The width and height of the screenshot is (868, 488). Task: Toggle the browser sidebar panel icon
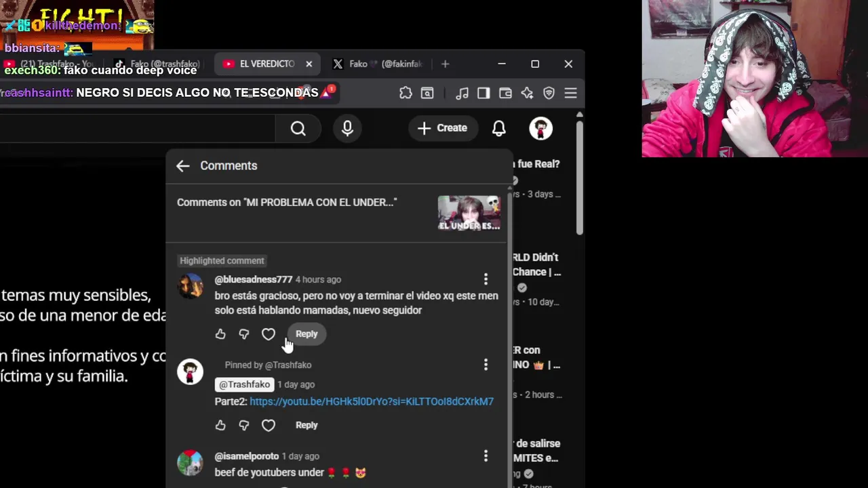click(484, 93)
